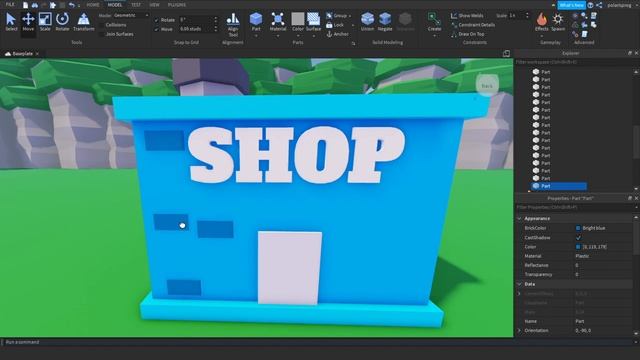Click the Filter workspace search field
Viewport: 640px width, 360px height.
pyautogui.click(x=576, y=62)
